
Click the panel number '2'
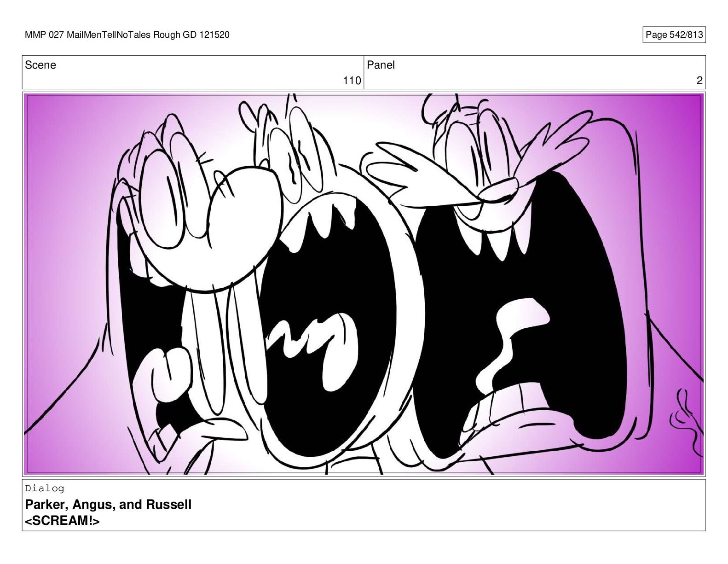[x=699, y=81]
